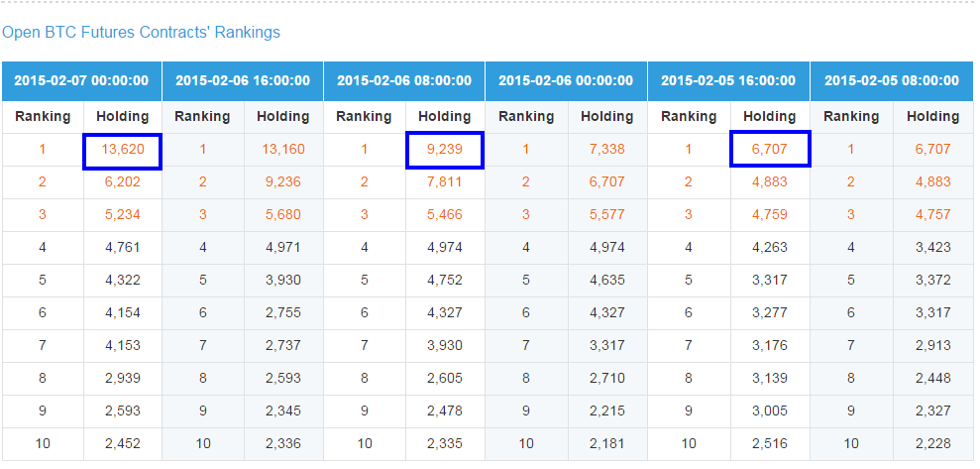Click holding cell showing 2,181
The width and height of the screenshot is (980, 469).
607,444
